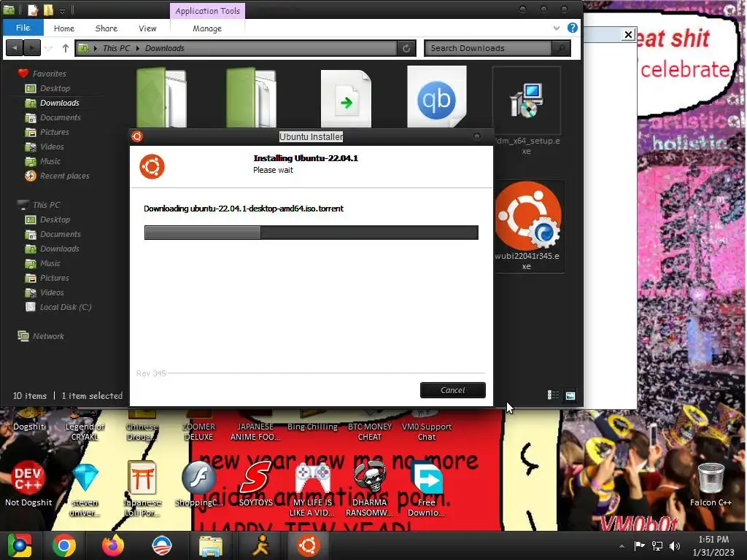Go back with the Explorer back arrow

coord(15,47)
